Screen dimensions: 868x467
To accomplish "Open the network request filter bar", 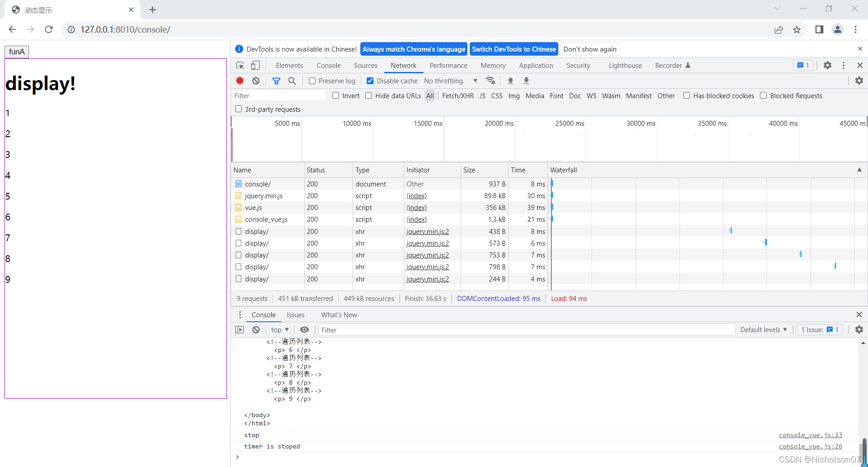I will [276, 81].
